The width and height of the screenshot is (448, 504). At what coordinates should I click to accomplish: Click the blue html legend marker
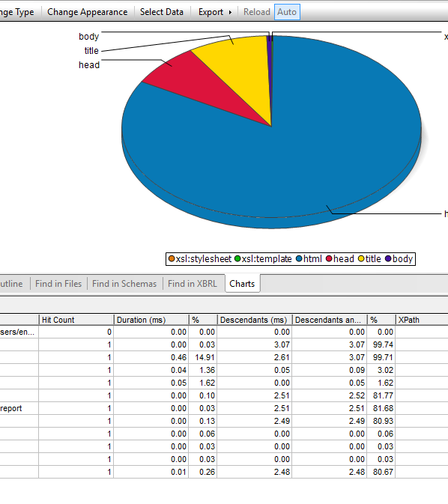click(299, 259)
